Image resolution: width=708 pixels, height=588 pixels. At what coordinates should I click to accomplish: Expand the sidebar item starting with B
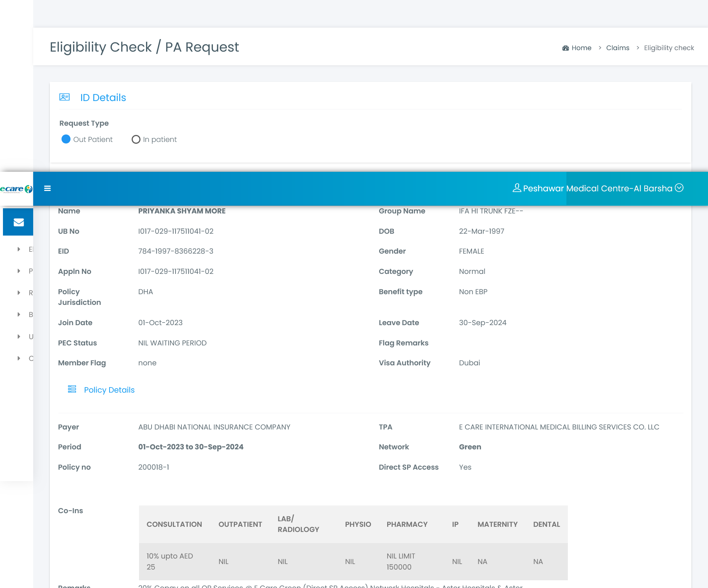point(19,314)
